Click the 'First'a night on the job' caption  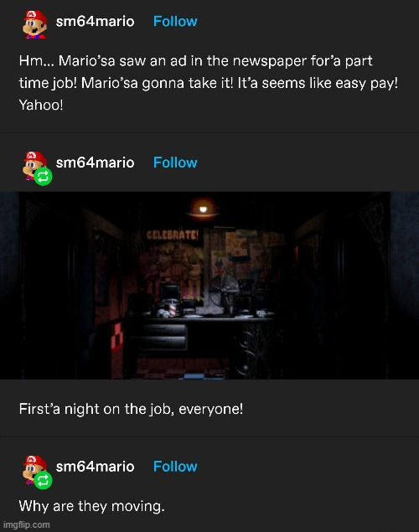(x=131, y=409)
